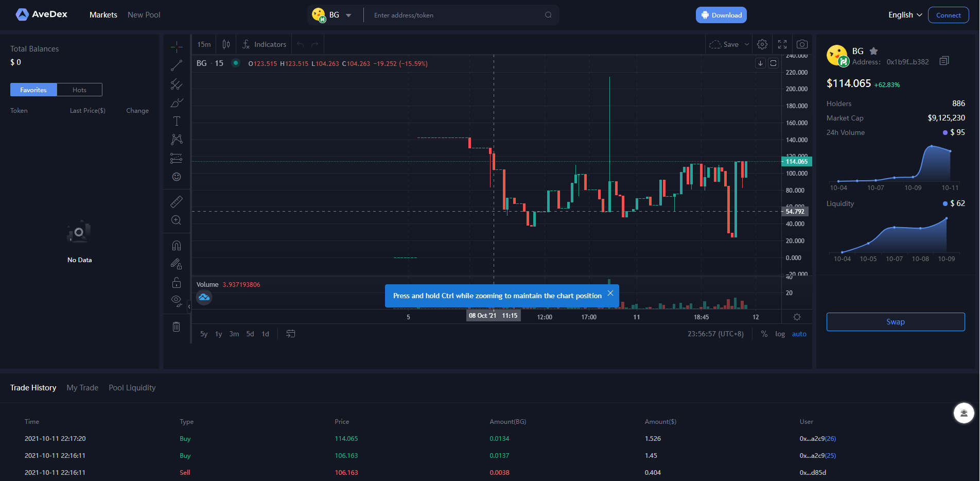
Task: Set chart range to 5d
Action: coord(250,334)
